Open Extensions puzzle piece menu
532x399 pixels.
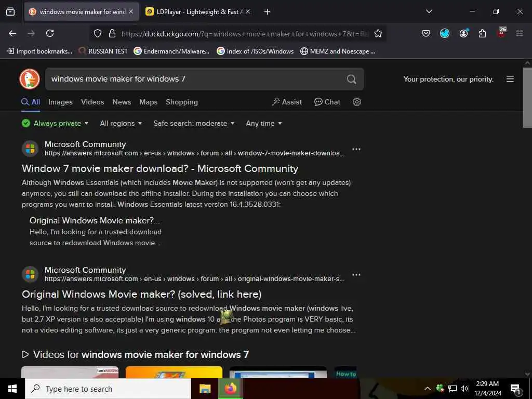(482, 33)
